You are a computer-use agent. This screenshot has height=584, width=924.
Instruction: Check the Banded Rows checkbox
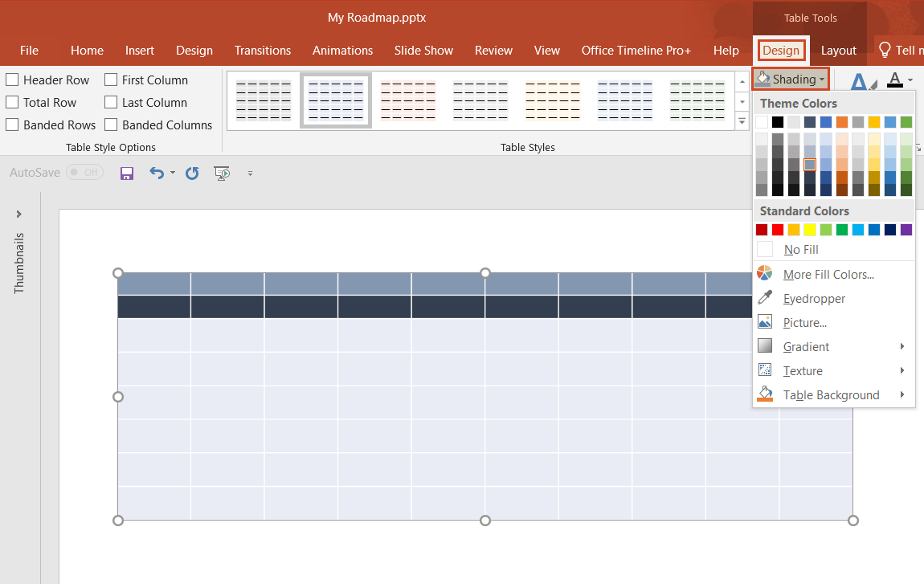click(12, 125)
